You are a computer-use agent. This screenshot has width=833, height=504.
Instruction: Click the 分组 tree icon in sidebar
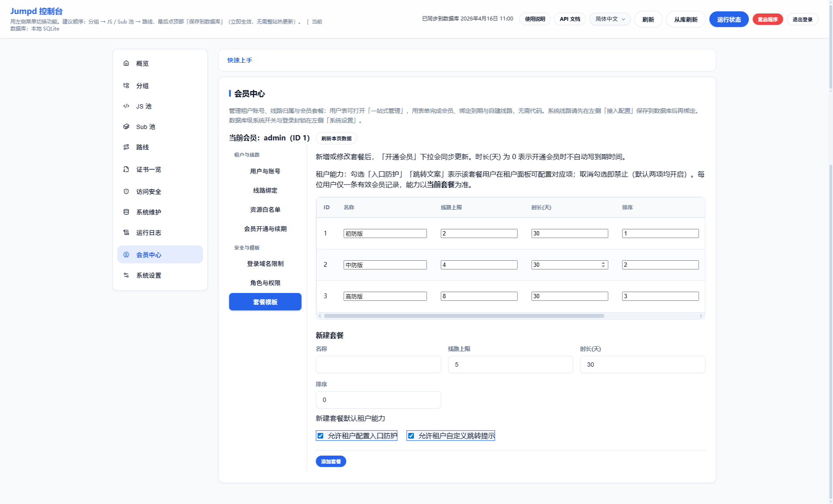(126, 85)
